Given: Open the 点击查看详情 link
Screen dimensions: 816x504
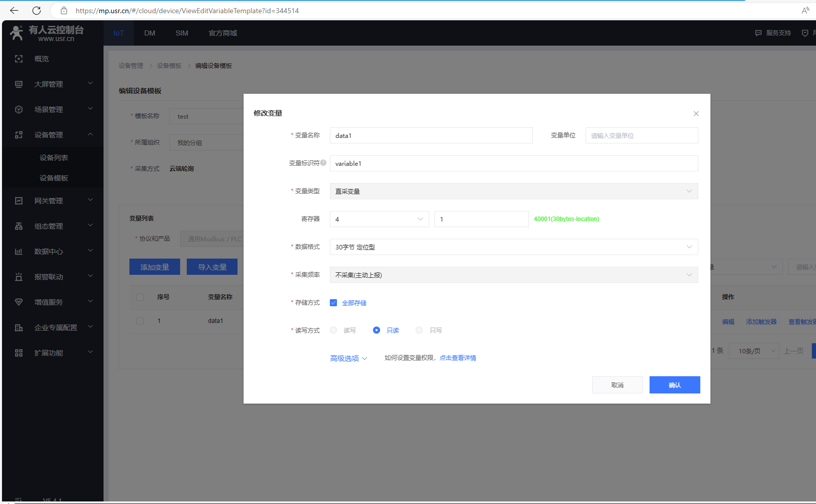Looking at the screenshot, I should click(458, 358).
